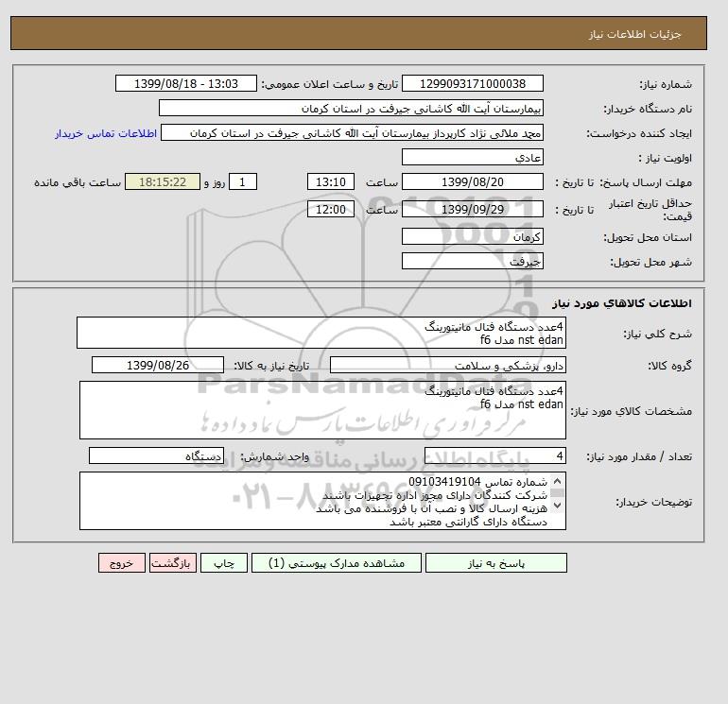The height and width of the screenshot is (704, 728).
Task: Open اطلاعات تماس خریدار link
Action: [x=106, y=133]
